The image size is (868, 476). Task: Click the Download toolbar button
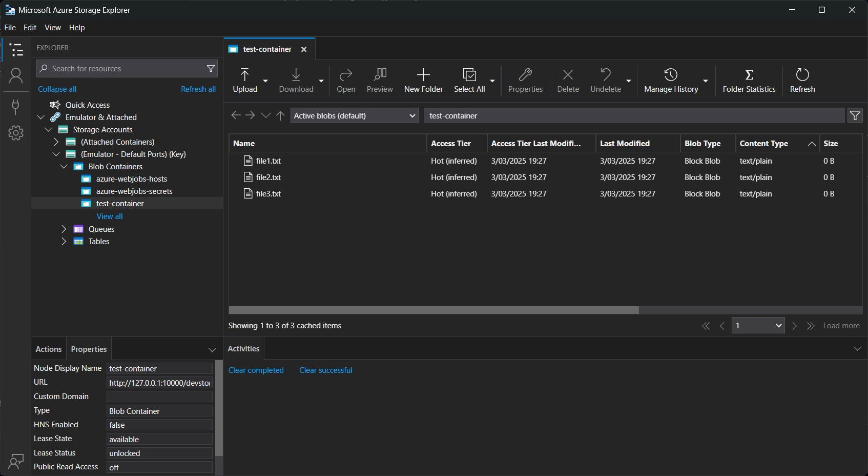[x=296, y=81]
